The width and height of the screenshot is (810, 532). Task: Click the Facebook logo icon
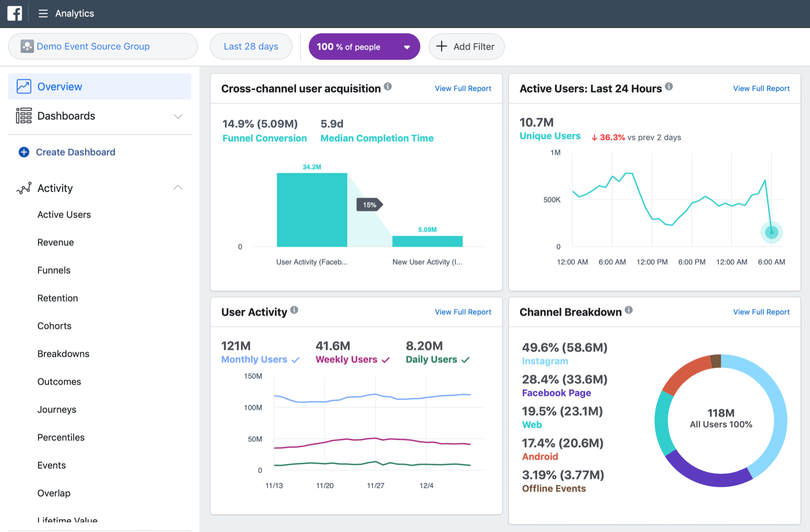click(15, 13)
